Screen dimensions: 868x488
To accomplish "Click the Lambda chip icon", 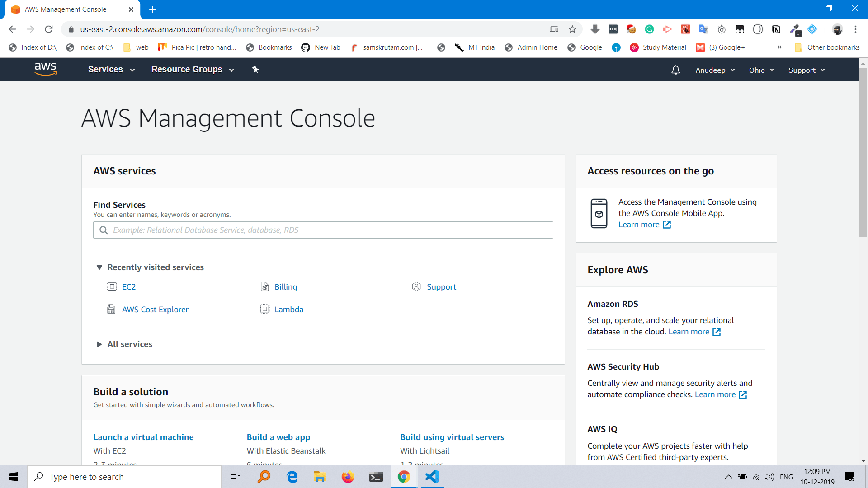I will point(264,309).
